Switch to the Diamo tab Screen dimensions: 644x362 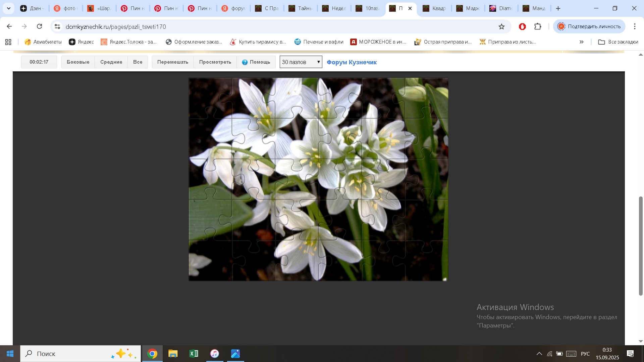tap(501, 8)
